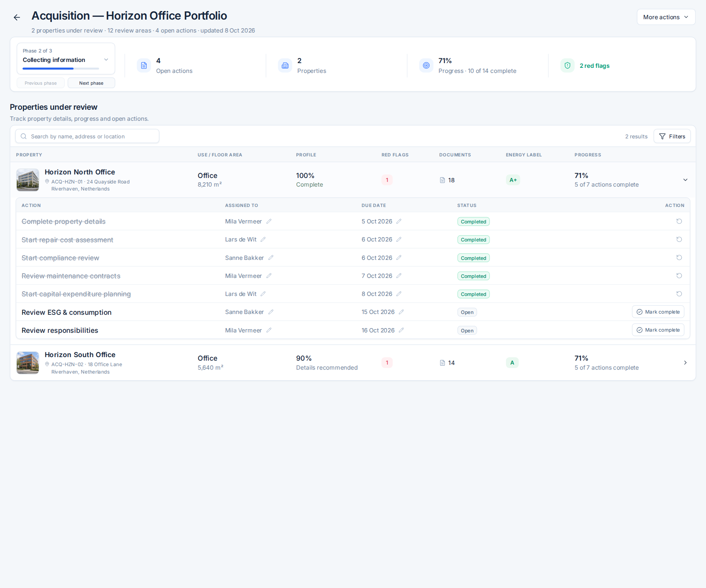Image resolution: width=706 pixels, height=588 pixels.
Task: Open the 18 documents count for North Office
Action: pyautogui.click(x=447, y=180)
